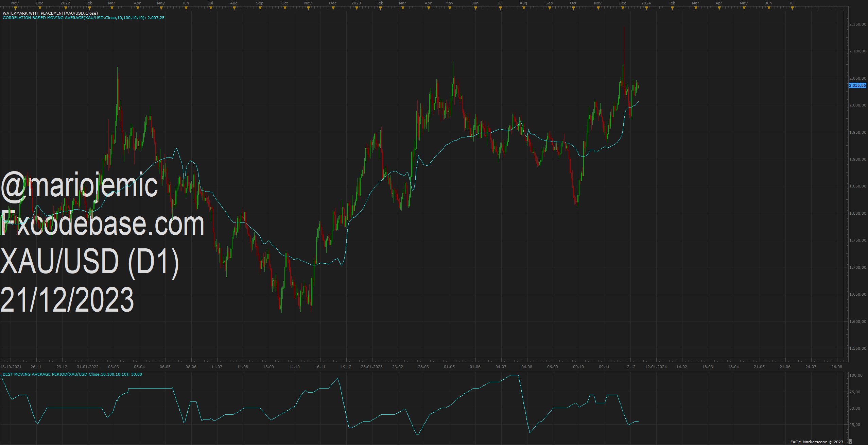
Task: Click the 50,00 label on the period sub-chart axis
Action: pyautogui.click(x=855, y=408)
